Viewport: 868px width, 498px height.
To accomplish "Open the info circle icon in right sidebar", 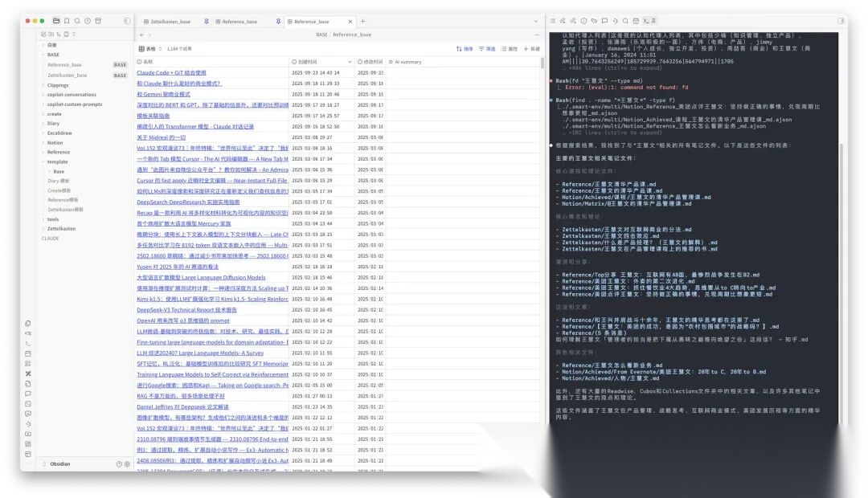I will [583, 21].
